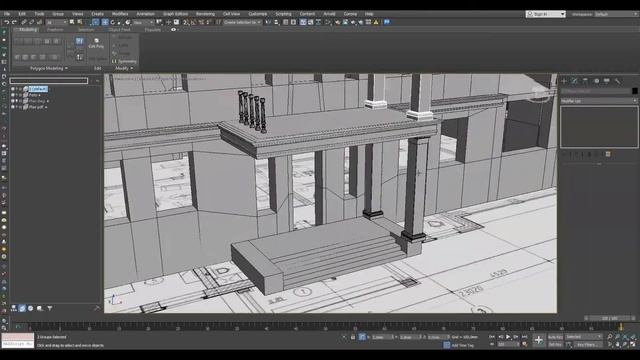This screenshot has width=640, height=360.
Task: Expand the Polygon Modeling ribbon panel
Action: (x=49, y=68)
